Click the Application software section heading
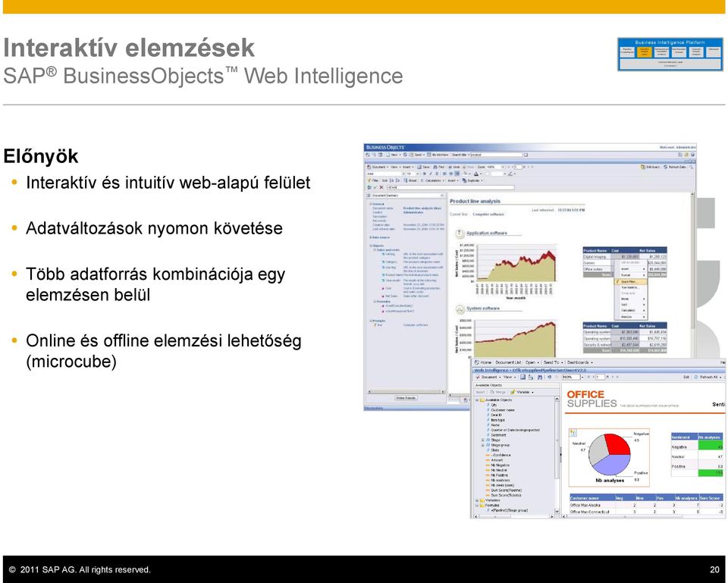The width and height of the screenshot is (728, 583). (487, 233)
